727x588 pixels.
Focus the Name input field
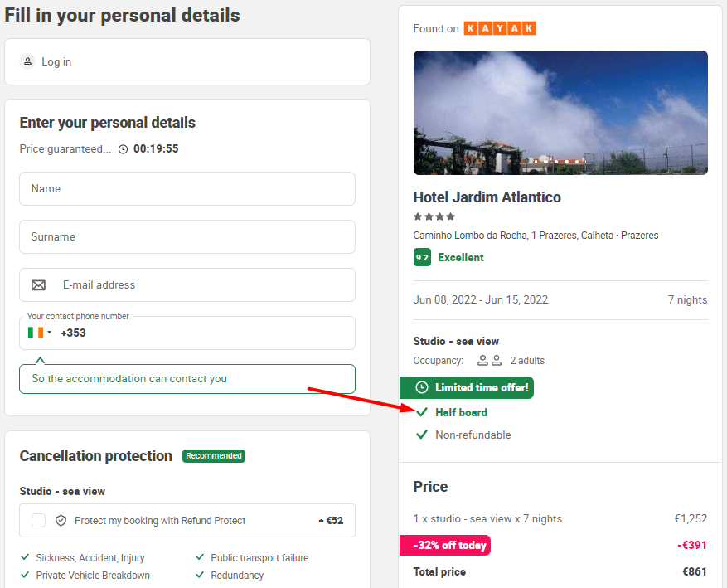point(187,189)
